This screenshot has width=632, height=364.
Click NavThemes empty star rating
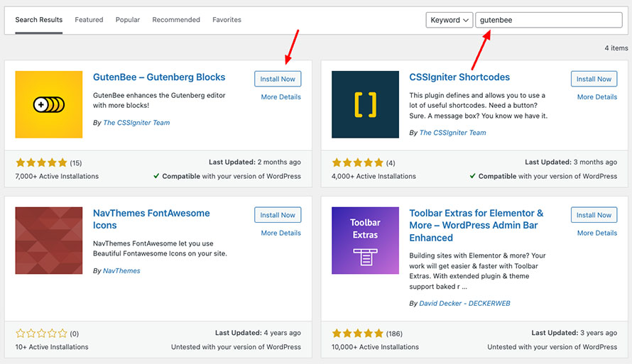point(41,333)
